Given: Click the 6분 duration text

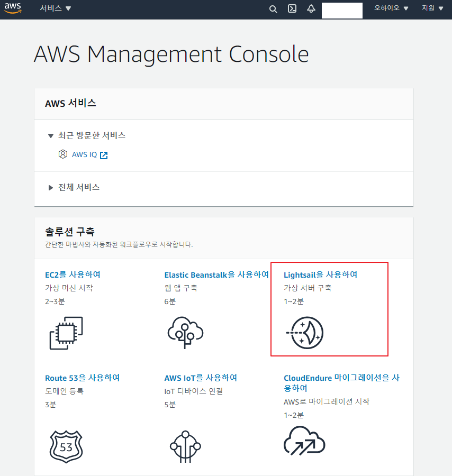Looking at the screenshot, I should point(170,301).
